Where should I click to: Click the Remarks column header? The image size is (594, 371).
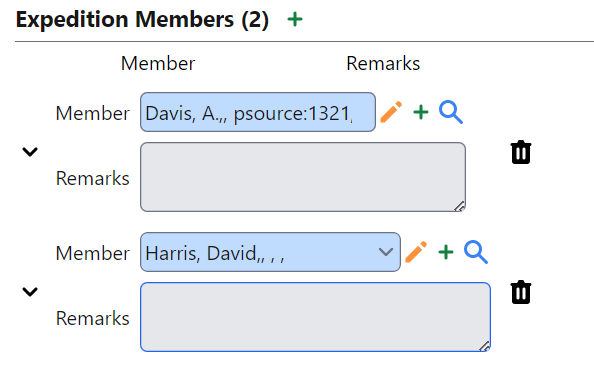point(383,63)
